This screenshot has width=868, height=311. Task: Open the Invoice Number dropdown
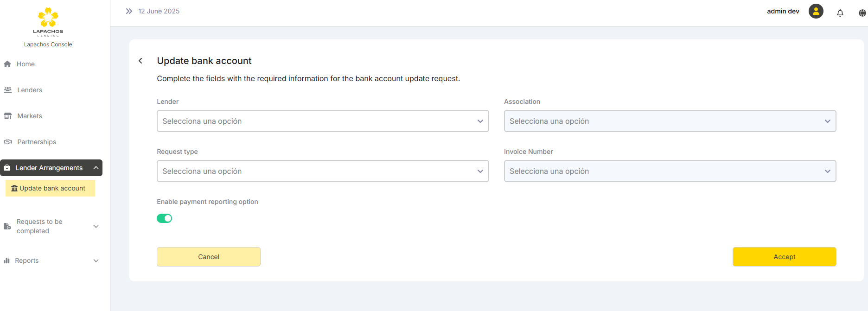670,171
